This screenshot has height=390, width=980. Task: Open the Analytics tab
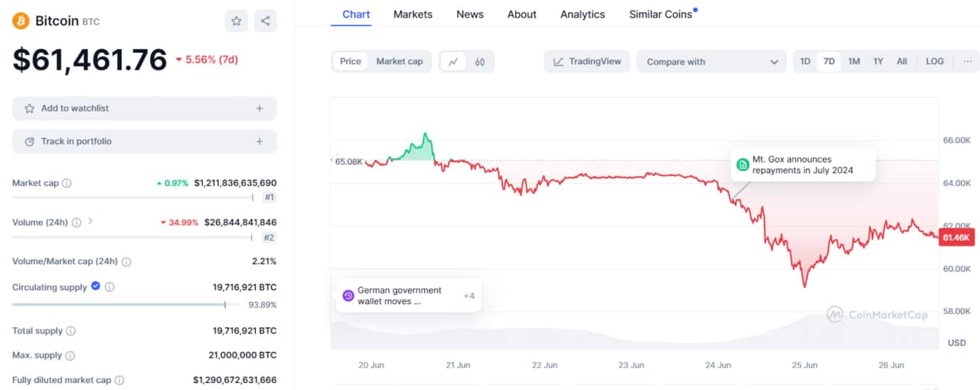pos(583,14)
